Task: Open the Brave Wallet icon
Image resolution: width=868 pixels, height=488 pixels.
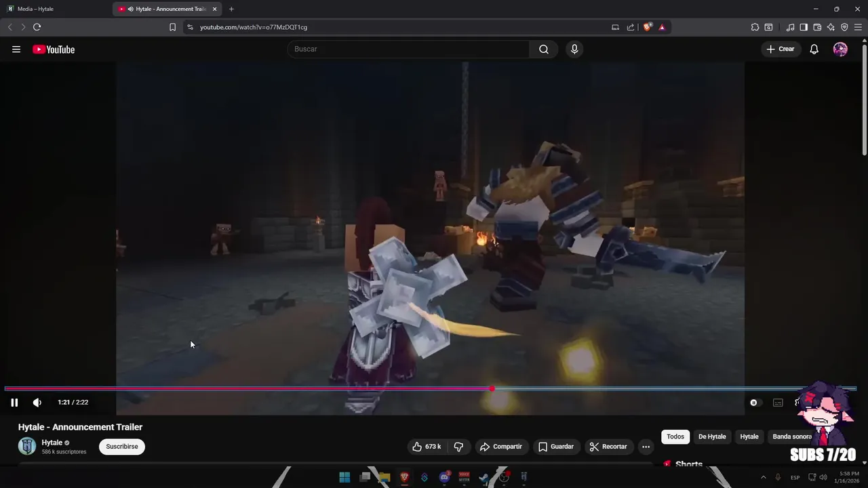Action: [817, 27]
